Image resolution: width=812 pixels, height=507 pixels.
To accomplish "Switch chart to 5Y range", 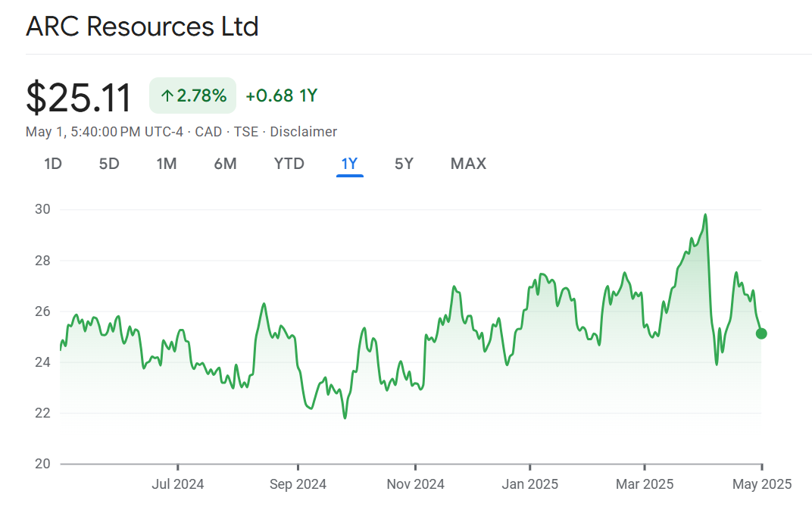I will (x=404, y=164).
